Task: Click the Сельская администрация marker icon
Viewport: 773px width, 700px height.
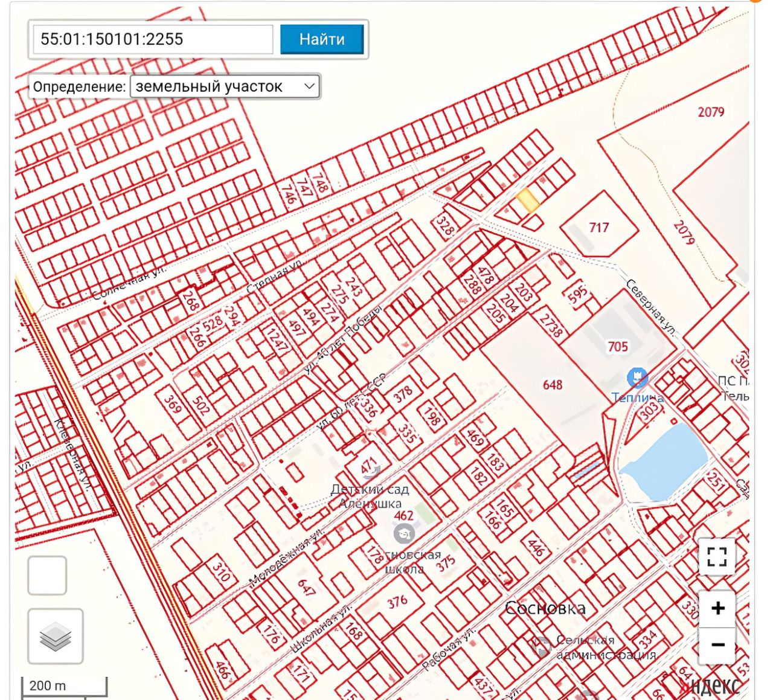Action: coord(542,646)
